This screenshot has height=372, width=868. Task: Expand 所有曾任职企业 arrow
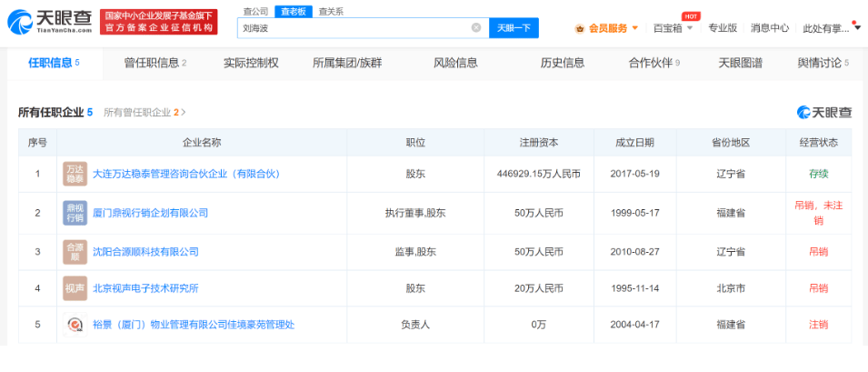tap(184, 113)
